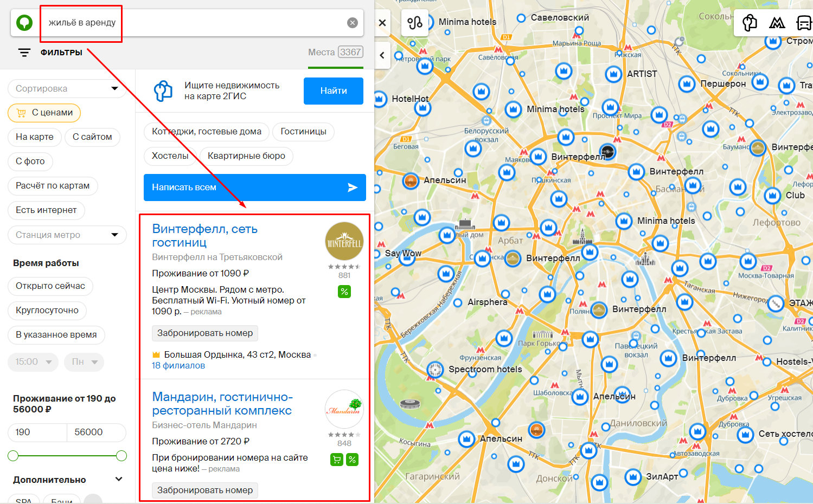The height and width of the screenshot is (504, 813).
Task: Show the metro scheme icon
Action: pyautogui.click(x=777, y=23)
